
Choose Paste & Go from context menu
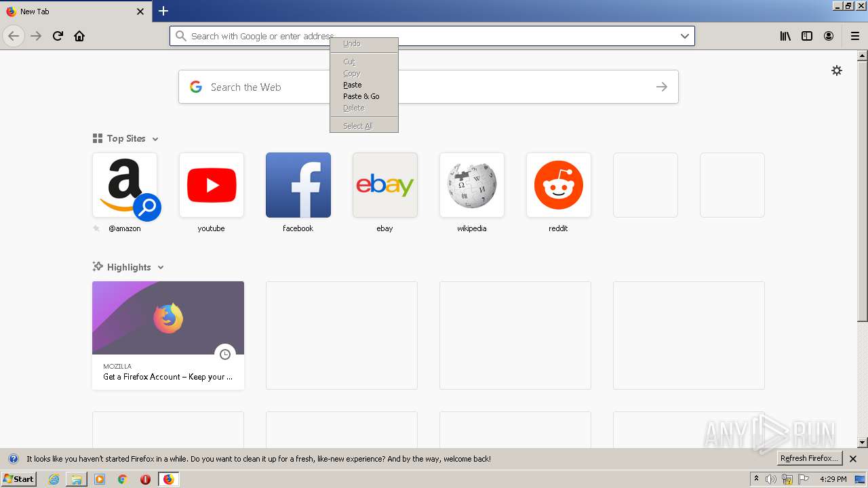[364, 96]
